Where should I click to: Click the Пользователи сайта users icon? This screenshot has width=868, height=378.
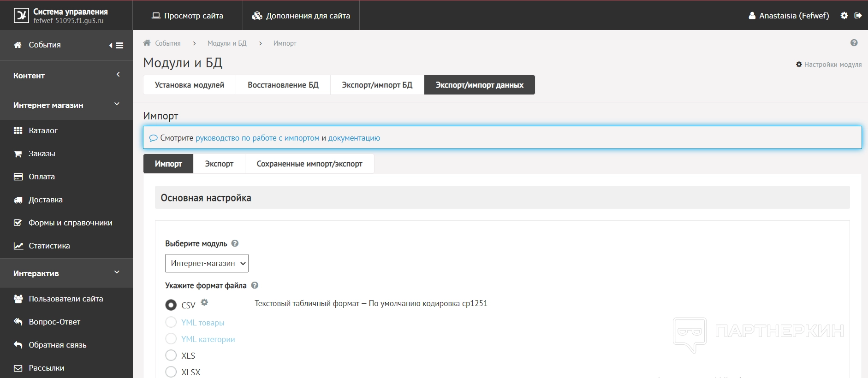coord(18,299)
